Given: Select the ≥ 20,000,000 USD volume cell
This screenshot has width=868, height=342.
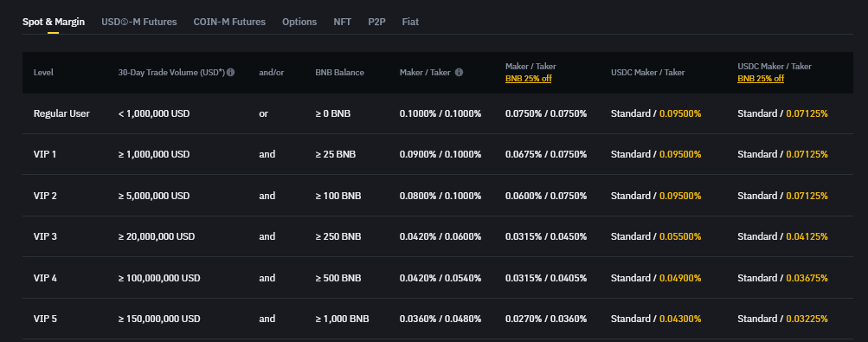Looking at the screenshot, I should (156, 237).
